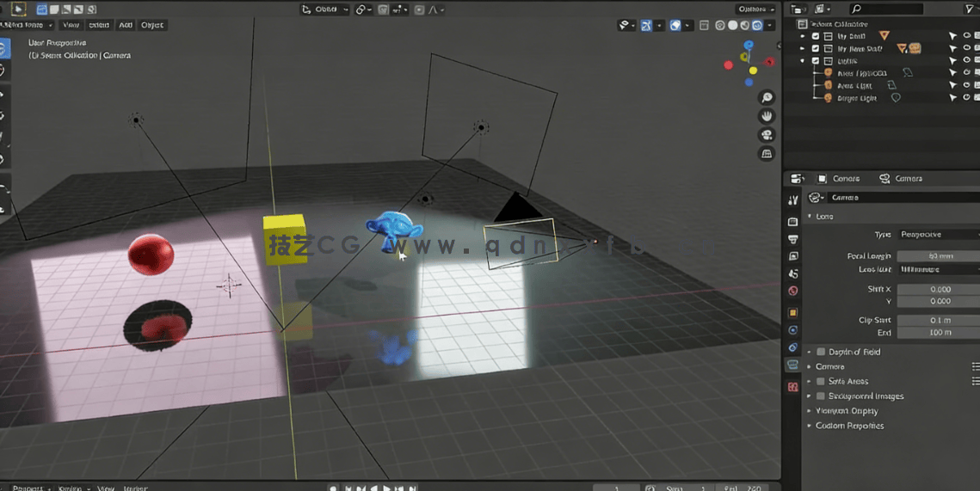
Task: Open the Scene properties tab icon
Action: coord(792,273)
